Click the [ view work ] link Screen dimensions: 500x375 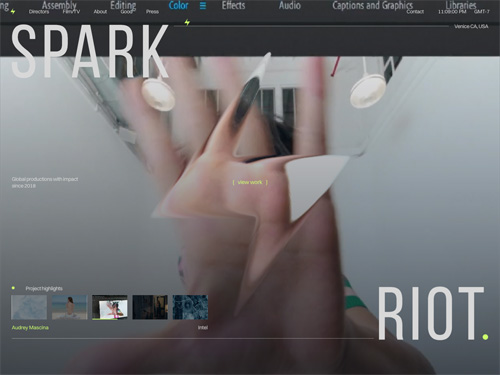click(x=250, y=182)
